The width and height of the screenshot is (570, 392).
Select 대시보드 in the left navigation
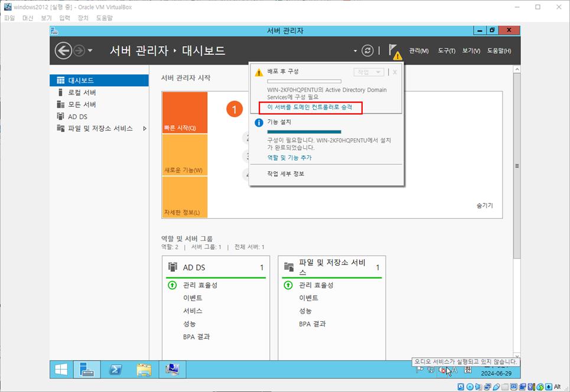[99, 80]
